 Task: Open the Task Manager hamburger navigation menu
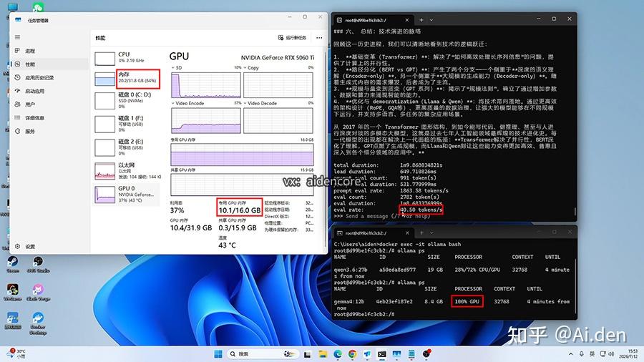(17, 37)
